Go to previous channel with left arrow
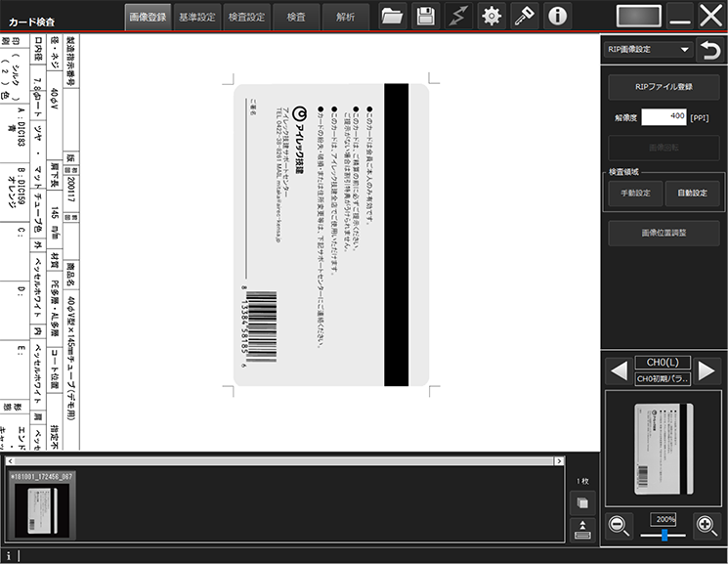The height and width of the screenshot is (564, 728). click(x=619, y=371)
